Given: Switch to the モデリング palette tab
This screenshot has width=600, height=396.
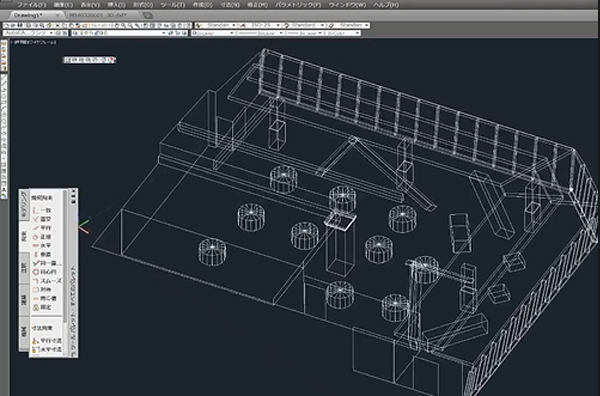Looking at the screenshot, I should tap(24, 204).
